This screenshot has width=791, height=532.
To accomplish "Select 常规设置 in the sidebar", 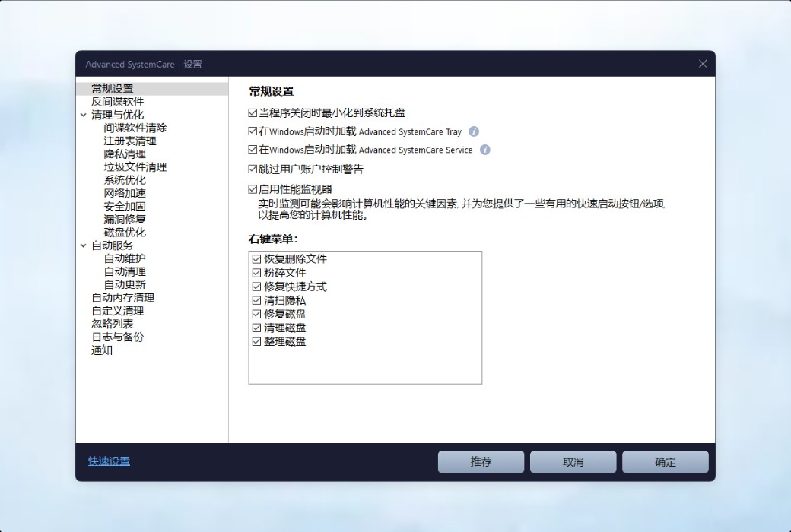I will (113, 89).
